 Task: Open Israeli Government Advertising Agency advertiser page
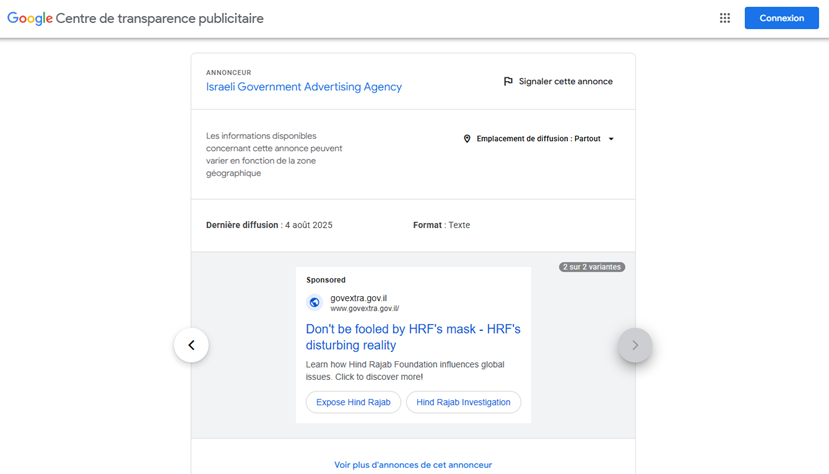point(304,87)
